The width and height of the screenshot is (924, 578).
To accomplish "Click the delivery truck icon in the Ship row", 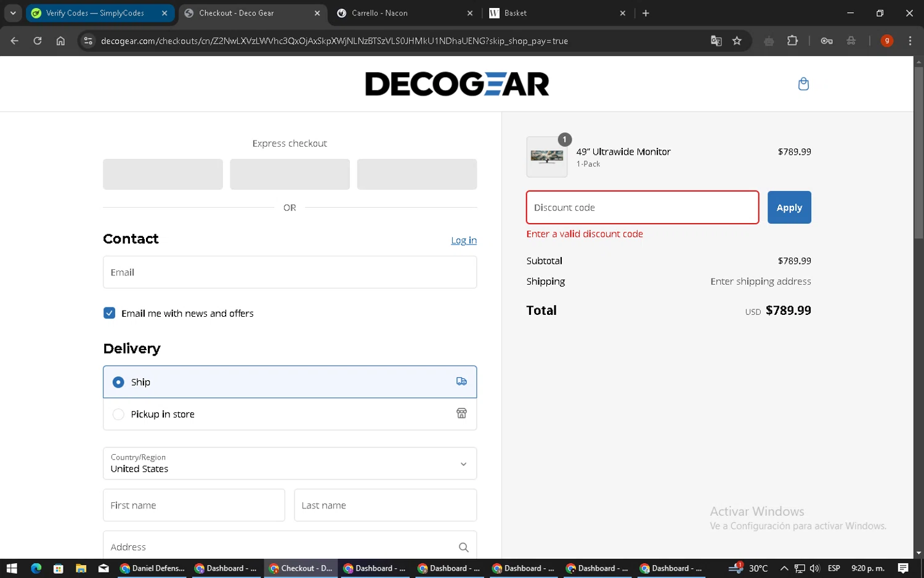I will [x=461, y=381].
